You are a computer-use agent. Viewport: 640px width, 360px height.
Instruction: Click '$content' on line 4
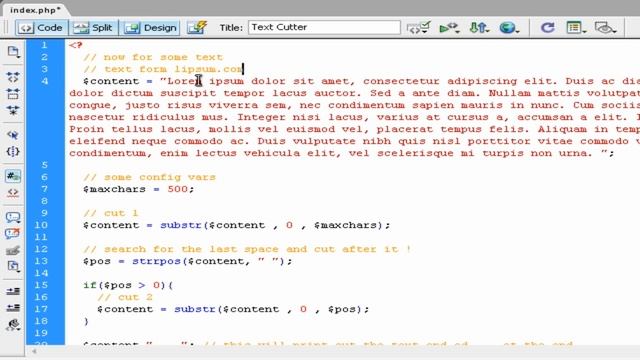(111, 81)
